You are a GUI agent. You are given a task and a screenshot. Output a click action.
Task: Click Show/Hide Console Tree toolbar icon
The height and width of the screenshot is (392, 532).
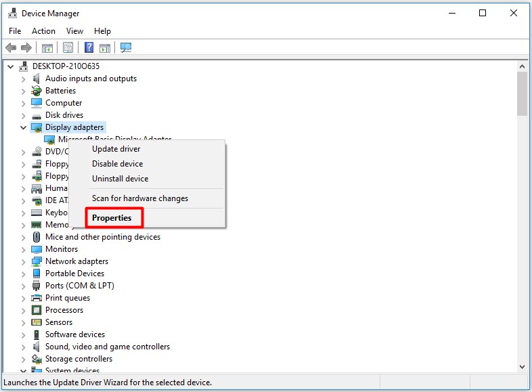[47, 48]
